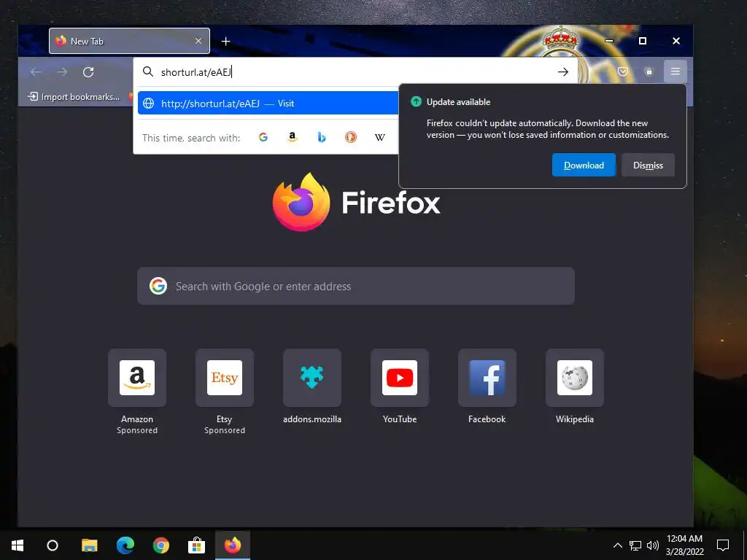This screenshot has width=747, height=560.
Task: Open Cortana search circle in taskbar
Action: (53, 545)
